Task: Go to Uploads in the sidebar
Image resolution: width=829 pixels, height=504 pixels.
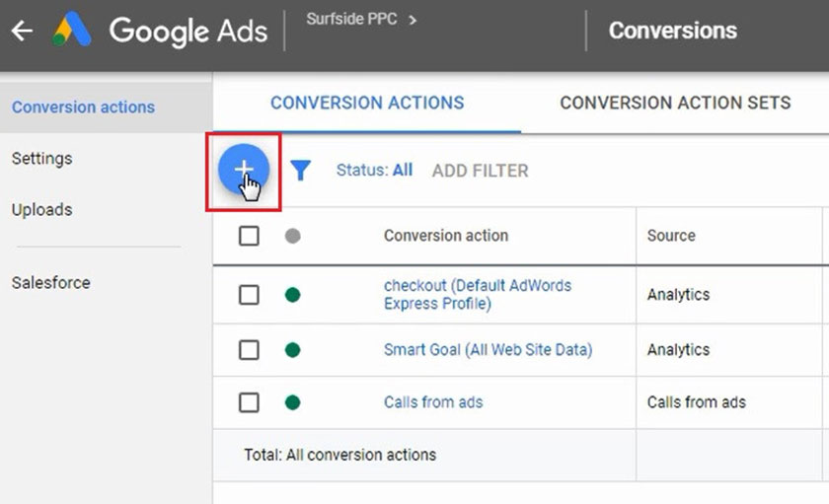Action: pyautogui.click(x=41, y=210)
